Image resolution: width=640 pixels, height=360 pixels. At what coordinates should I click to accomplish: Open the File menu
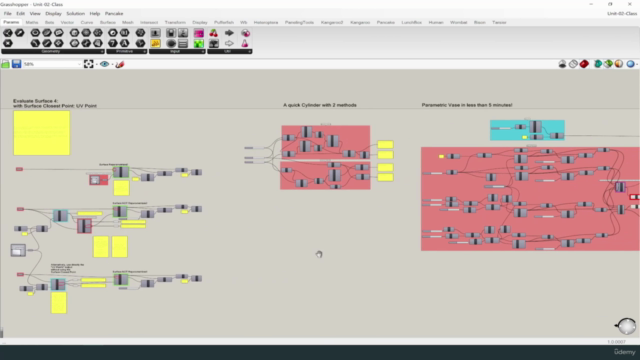click(x=7, y=13)
